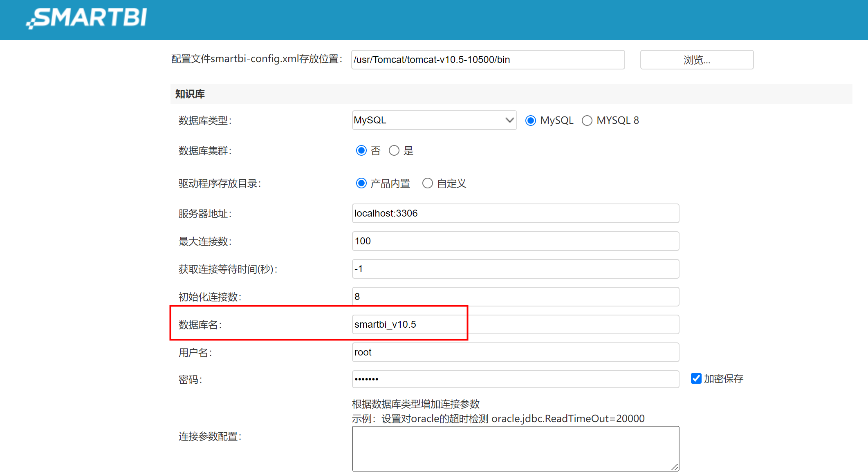Choose 自定义 driver directory option
This screenshot has height=474, width=868.
[427, 183]
